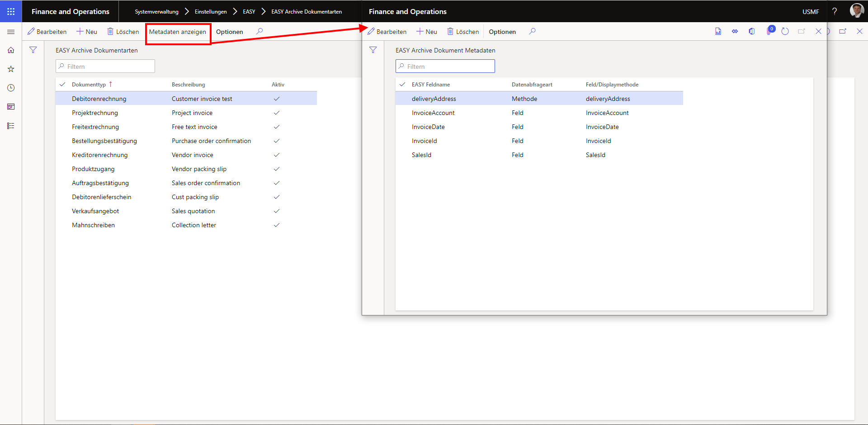868x425 pixels.
Task: Open the help question mark
Action: click(835, 11)
